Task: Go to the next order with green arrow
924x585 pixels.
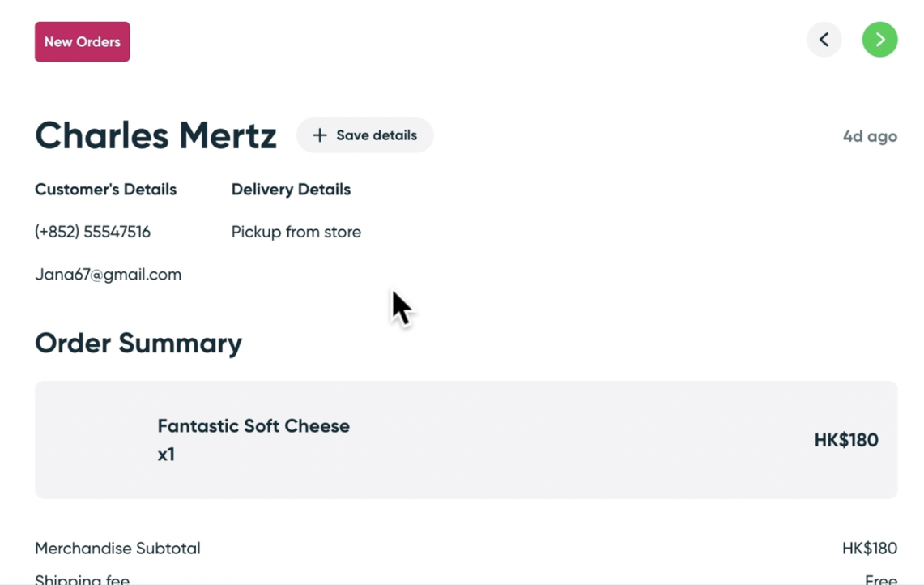Action: coord(879,40)
